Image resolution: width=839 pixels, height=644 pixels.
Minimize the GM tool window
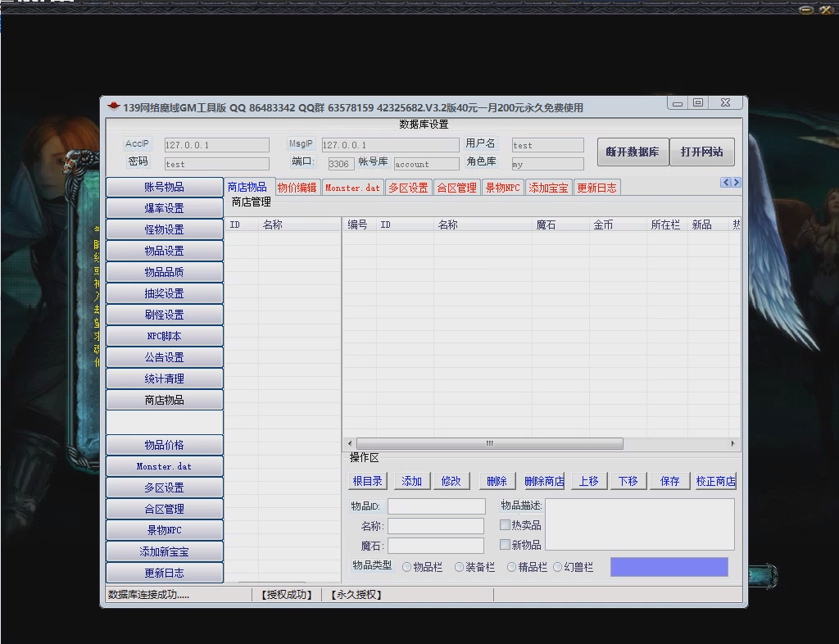[677, 102]
